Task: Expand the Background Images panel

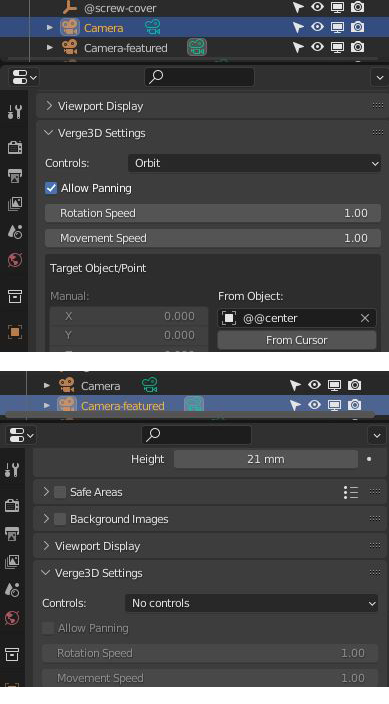Action: (46, 519)
